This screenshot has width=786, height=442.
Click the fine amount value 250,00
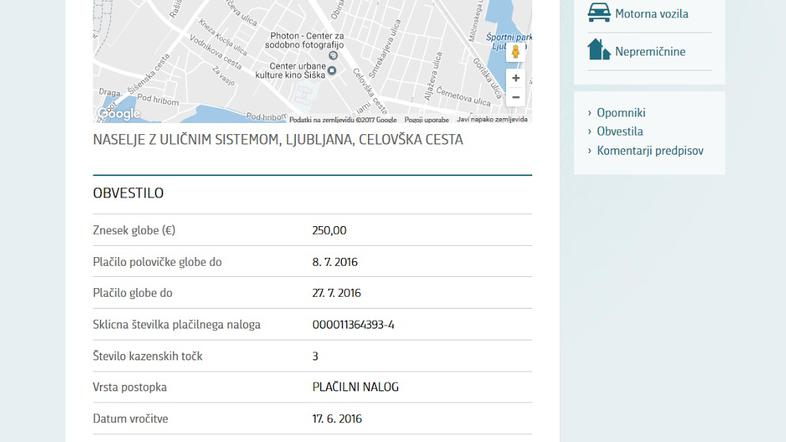point(329,230)
